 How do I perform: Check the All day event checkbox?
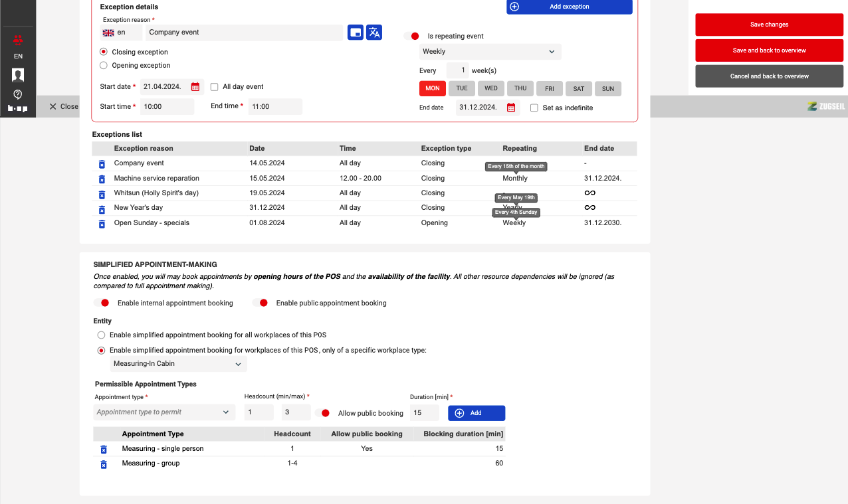point(215,87)
